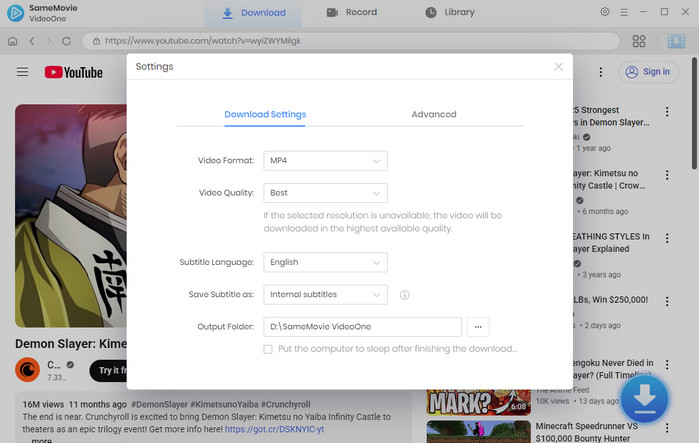
Task: Open the hamburger menu in the title bar
Action: (x=624, y=12)
